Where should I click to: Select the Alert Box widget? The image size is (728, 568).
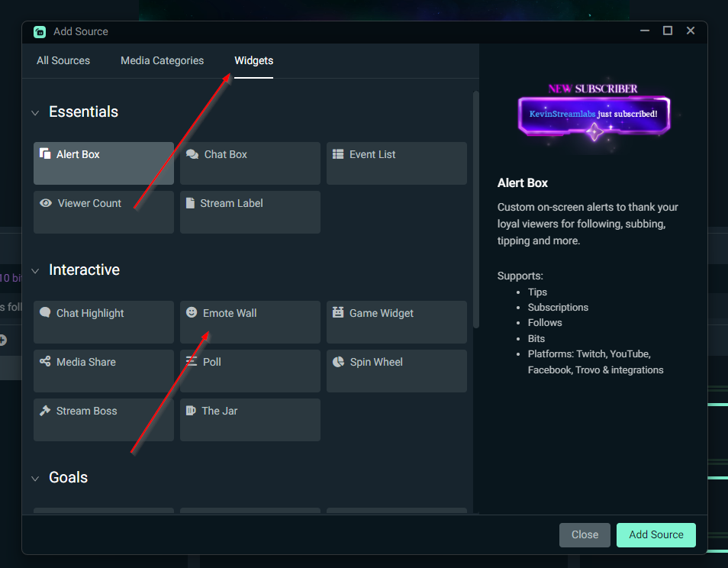[x=103, y=163]
